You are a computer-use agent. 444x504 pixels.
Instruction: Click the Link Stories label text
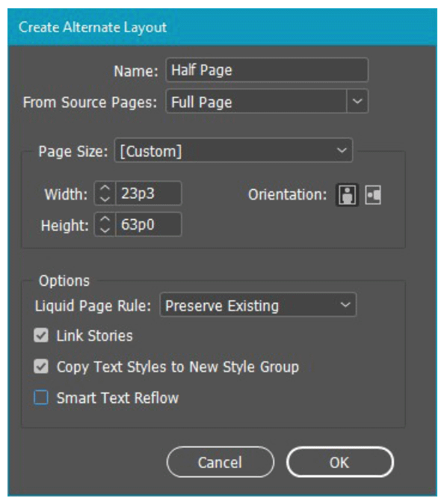[94, 336]
